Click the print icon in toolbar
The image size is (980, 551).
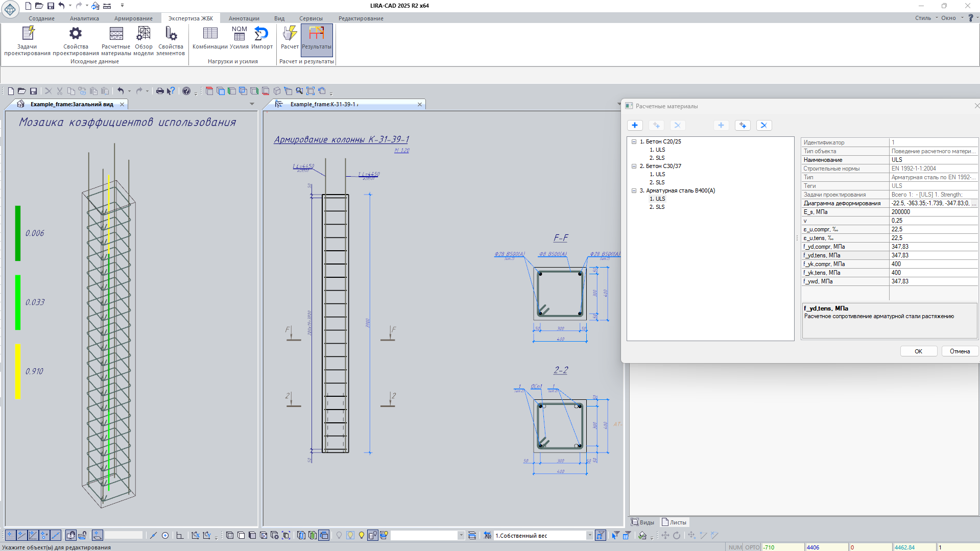pyautogui.click(x=160, y=91)
